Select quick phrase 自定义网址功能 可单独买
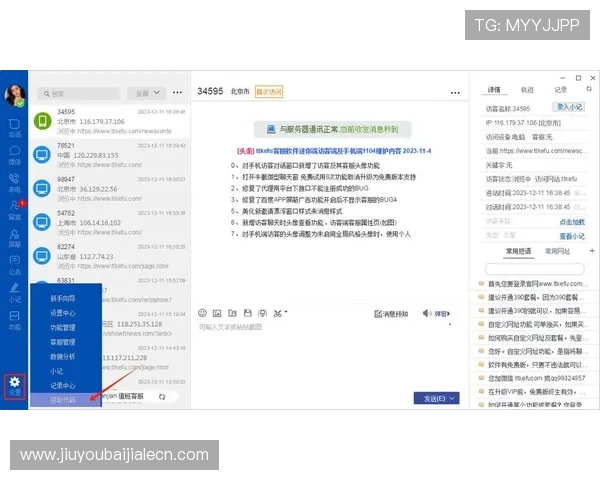The height and width of the screenshot is (480, 600). click(x=533, y=324)
